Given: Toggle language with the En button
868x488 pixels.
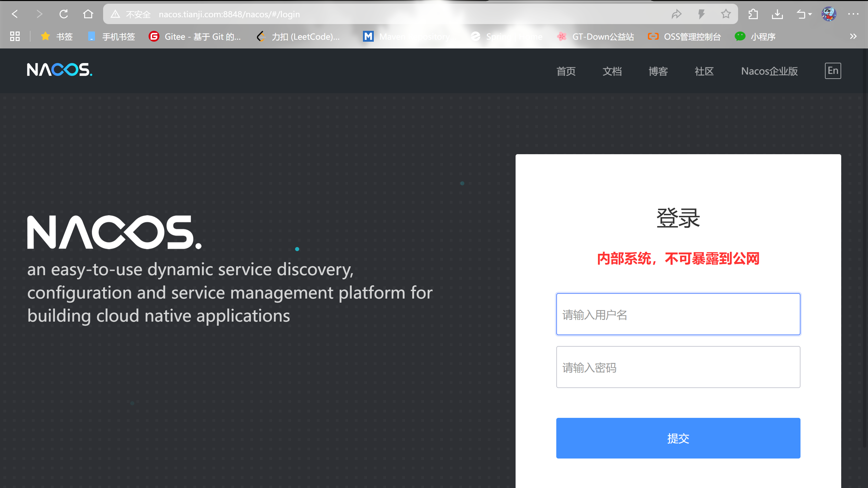Looking at the screenshot, I should pos(833,71).
